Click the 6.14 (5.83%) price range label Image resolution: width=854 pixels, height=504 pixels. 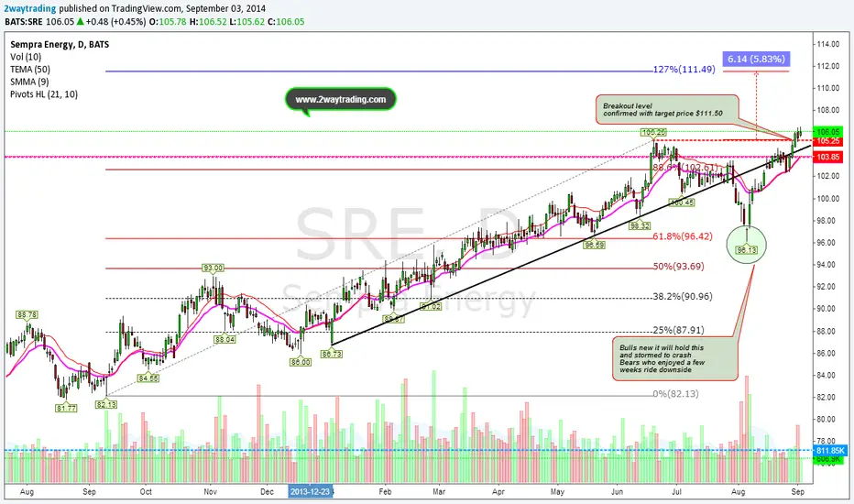click(x=756, y=59)
